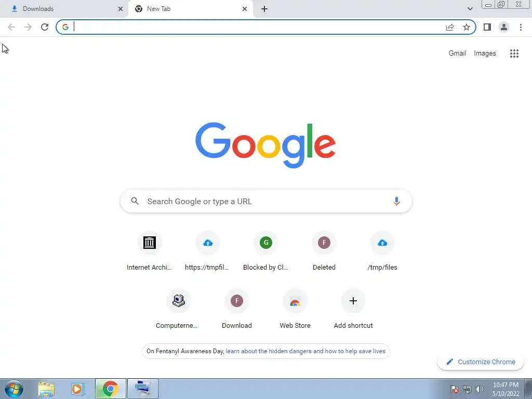Open the profile avatar menu
This screenshot has height=399, width=532.
[504, 27]
